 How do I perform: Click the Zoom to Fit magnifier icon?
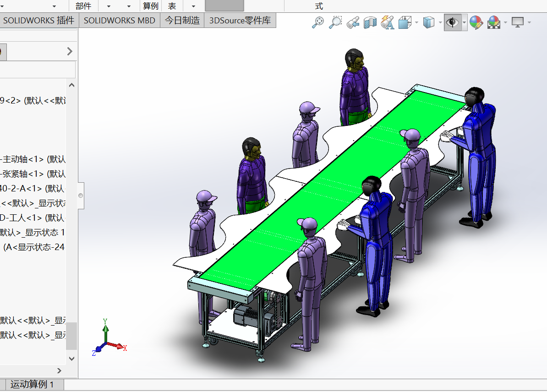point(318,22)
